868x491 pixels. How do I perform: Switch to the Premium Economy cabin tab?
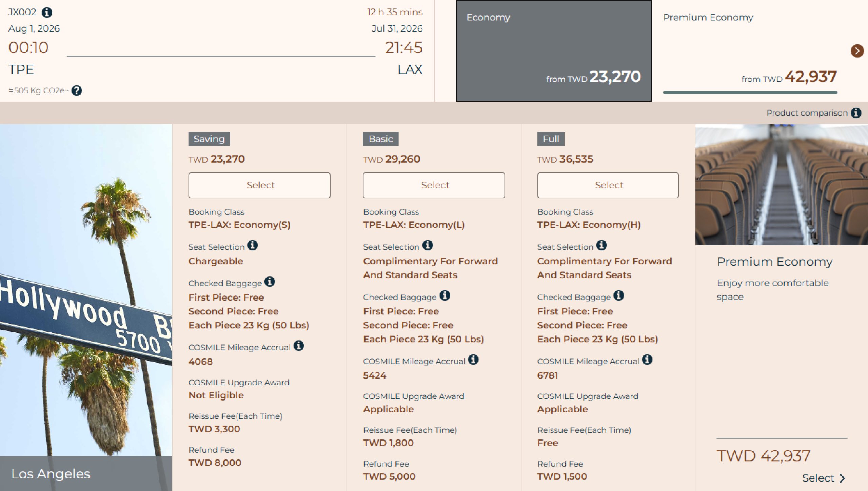749,51
